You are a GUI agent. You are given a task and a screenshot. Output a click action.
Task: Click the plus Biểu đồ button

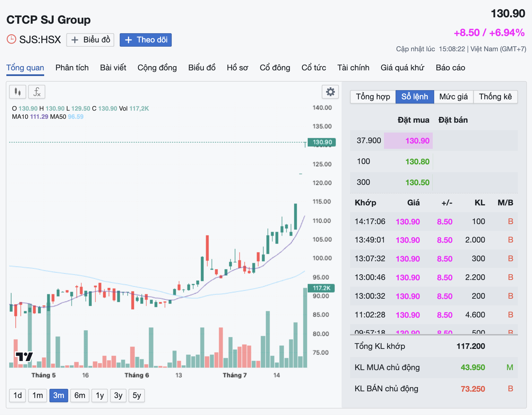(x=90, y=40)
